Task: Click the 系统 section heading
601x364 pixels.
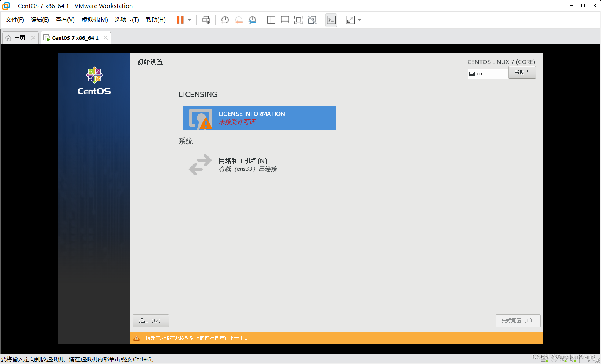Action: 186,141
